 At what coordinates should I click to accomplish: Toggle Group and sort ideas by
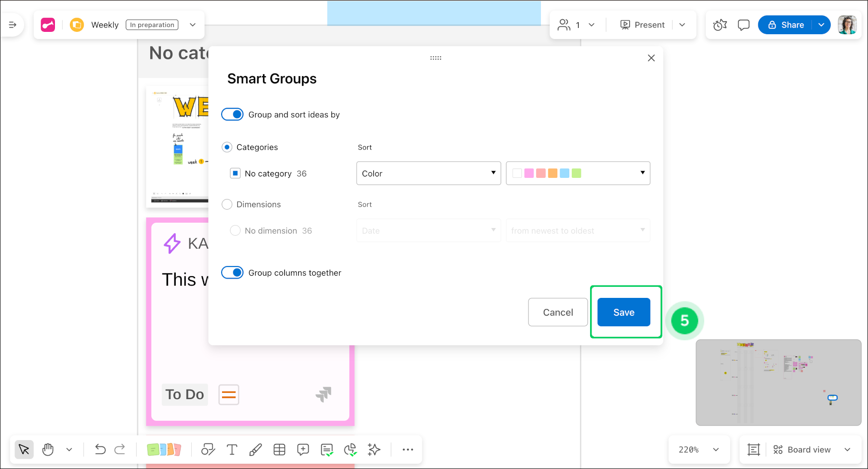[x=232, y=115]
